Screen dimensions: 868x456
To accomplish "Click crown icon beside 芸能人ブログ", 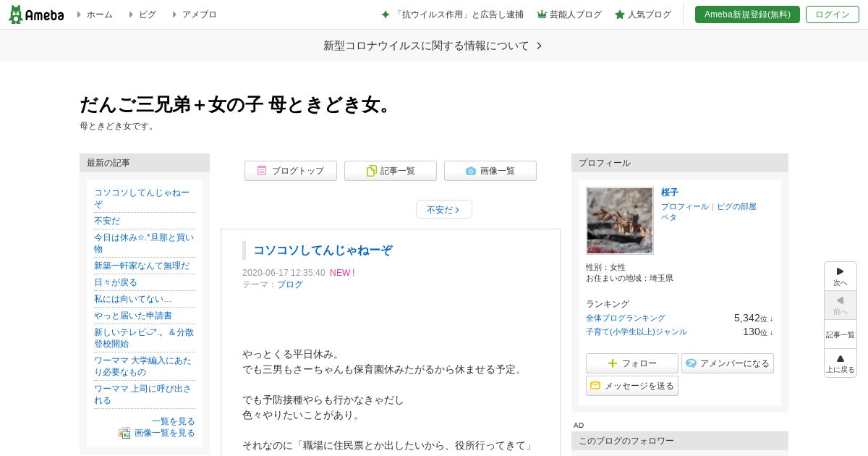I will tap(542, 14).
